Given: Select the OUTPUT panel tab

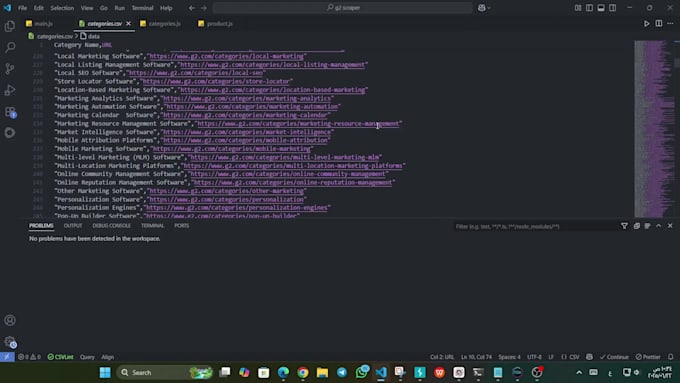Looking at the screenshot, I should pos(73,226).
